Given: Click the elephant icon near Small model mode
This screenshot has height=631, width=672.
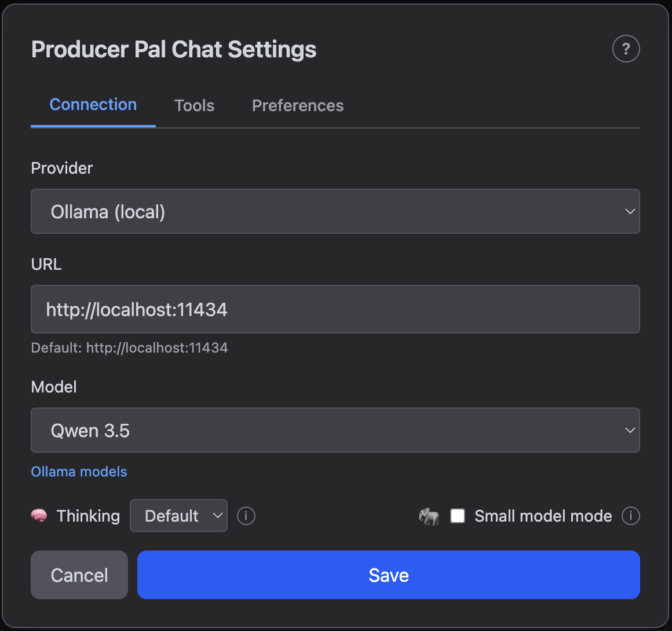Looking at the screenshot, I should click(429, 516).
